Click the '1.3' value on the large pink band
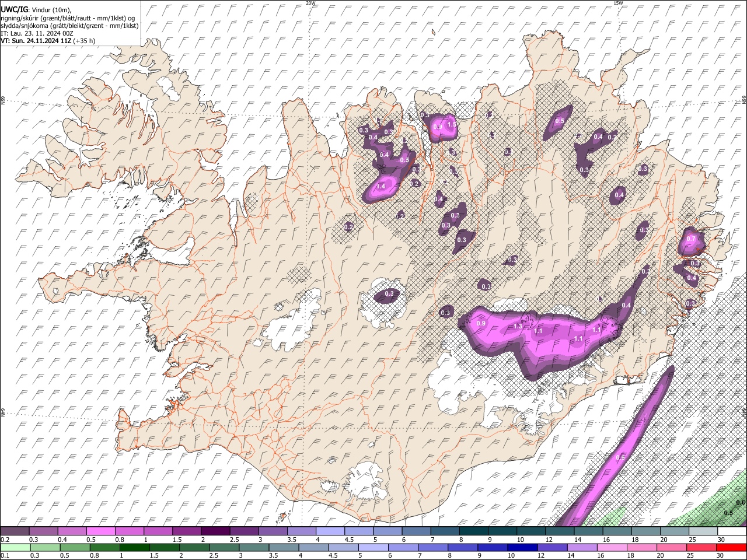 click(x=518, y=326)
